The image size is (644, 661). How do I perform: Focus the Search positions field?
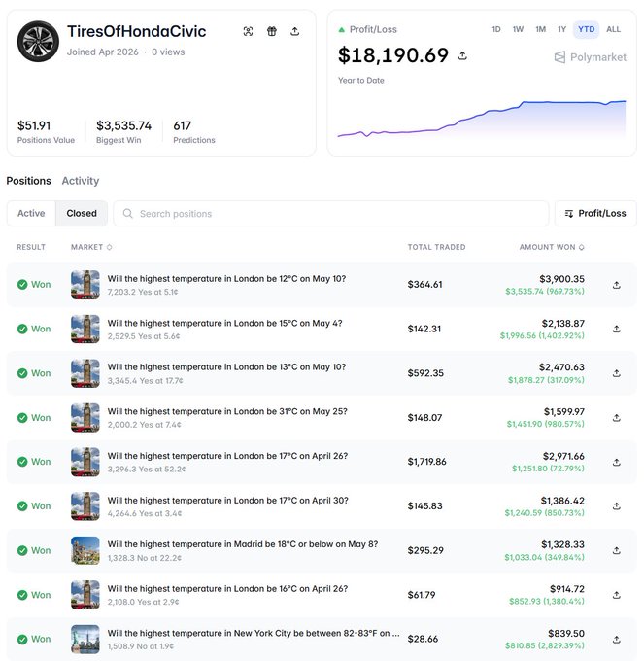pos(331,213)
